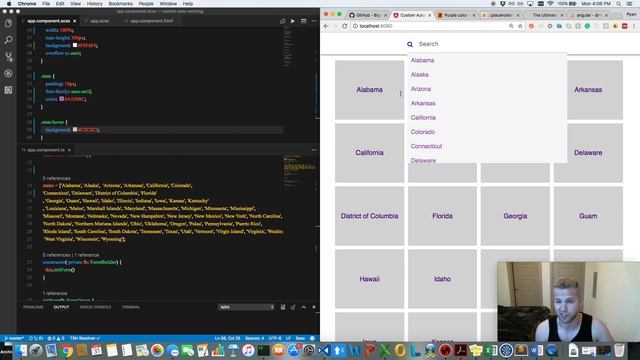The width and height of the screenshot is (640, 360).
Task: Click the purple magnifier icon beside Search
Action: (410, 44)
